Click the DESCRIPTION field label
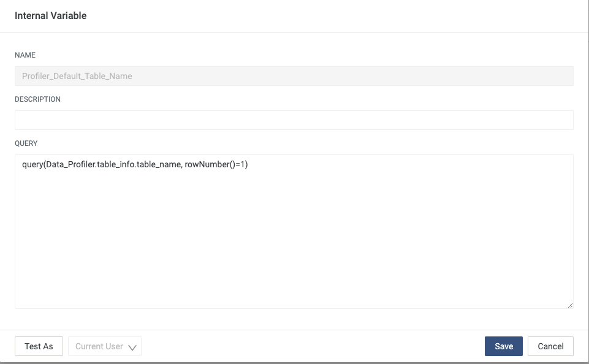This screenshot has height=364, width=589. [37, 99]
